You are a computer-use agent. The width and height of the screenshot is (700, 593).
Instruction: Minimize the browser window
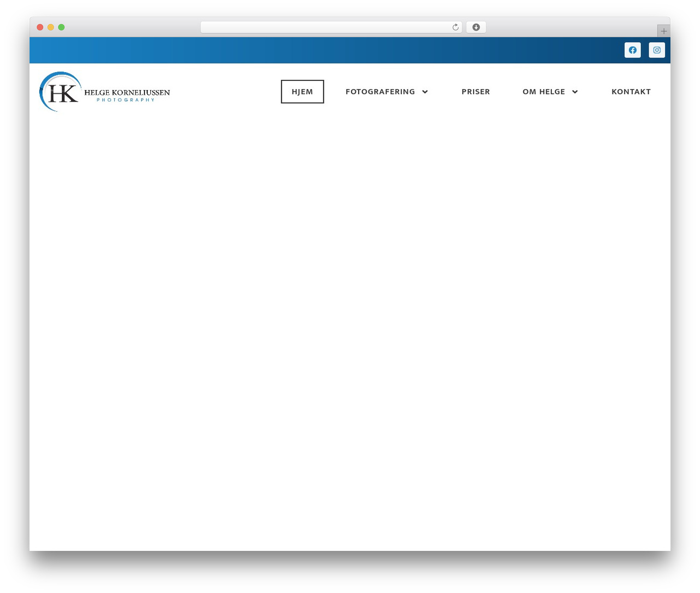(x=51, y=27)
